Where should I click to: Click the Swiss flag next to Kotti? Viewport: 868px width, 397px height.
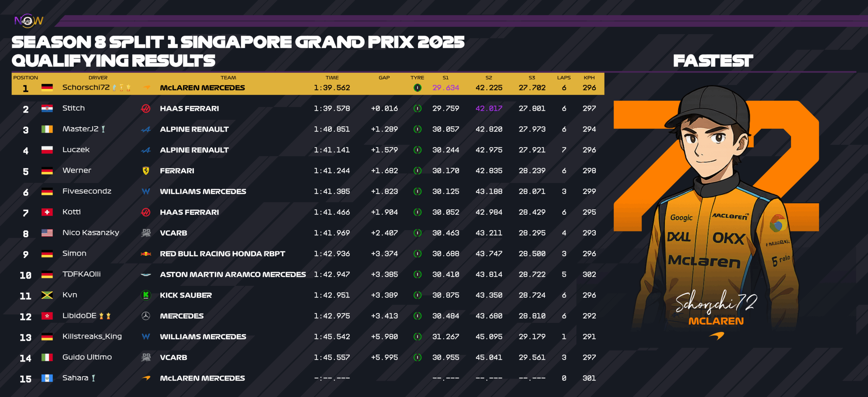[x=47, y=212]
